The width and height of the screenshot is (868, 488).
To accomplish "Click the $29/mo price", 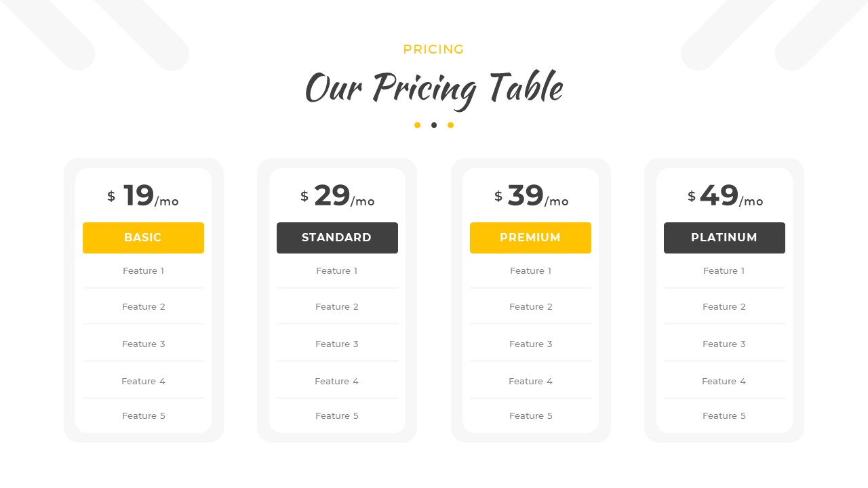I will pyautogui.click(x=337, y=196).
